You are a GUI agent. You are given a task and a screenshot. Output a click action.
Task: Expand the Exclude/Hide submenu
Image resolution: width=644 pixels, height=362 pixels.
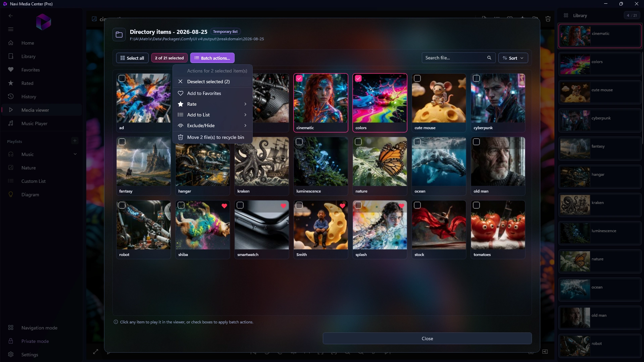click(x=213, y=125)
